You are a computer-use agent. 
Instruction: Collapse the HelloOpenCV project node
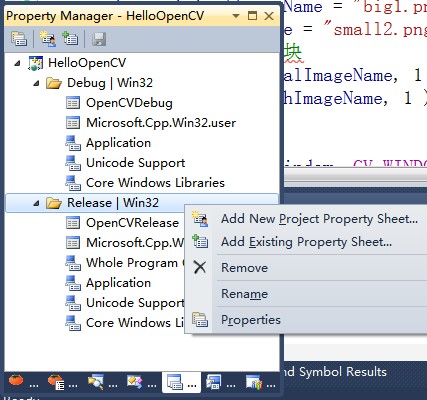pos(17,63)
